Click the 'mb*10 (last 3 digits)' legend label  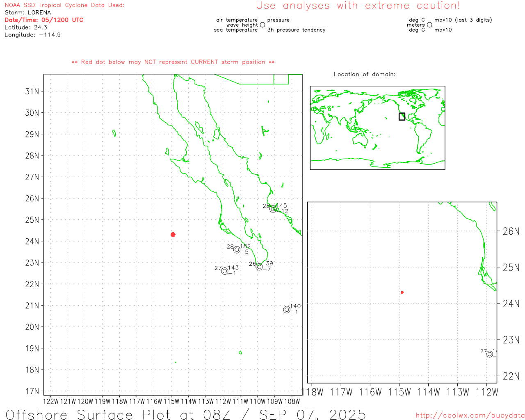pyautogui.click(x=463, y=20)
